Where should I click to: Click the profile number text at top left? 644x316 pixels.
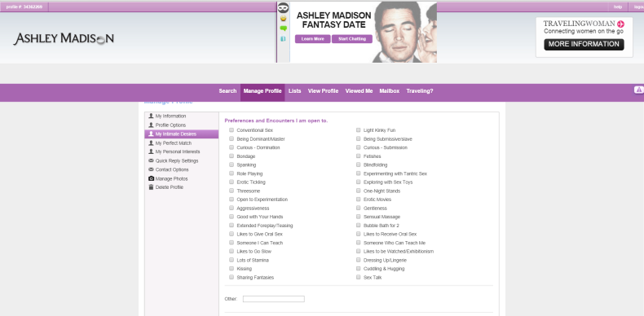pyautogui.click(x=24, y=7)
